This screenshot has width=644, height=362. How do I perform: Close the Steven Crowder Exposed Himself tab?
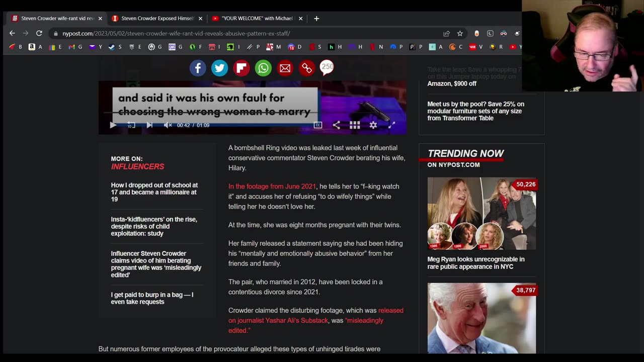pos(200,18)
